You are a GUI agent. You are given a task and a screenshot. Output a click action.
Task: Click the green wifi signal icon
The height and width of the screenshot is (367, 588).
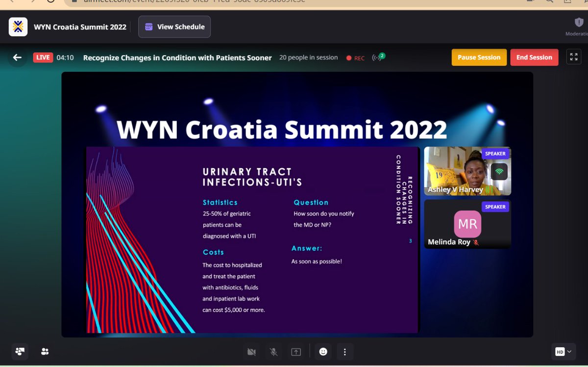499,172
